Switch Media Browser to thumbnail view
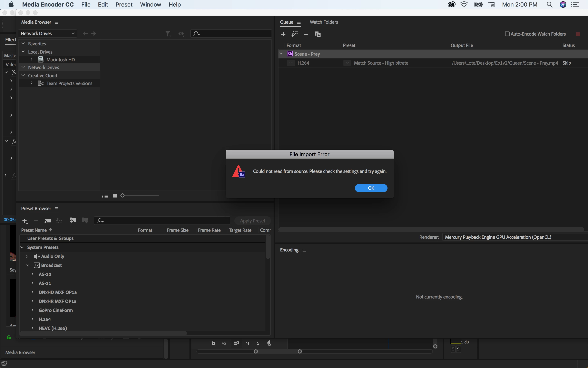 pyautogui.click(x=115, y=196)
